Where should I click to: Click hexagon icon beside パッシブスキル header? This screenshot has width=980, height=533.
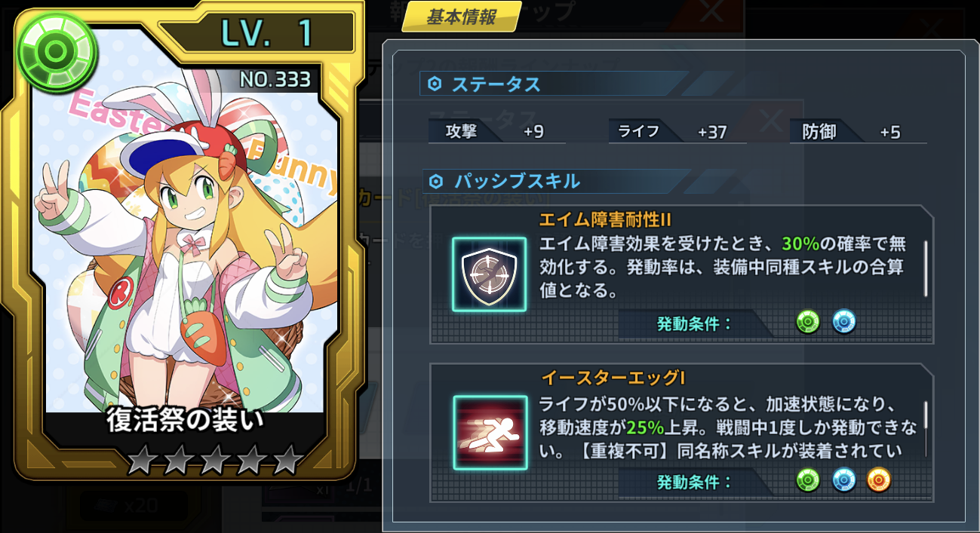coord(436,181)
